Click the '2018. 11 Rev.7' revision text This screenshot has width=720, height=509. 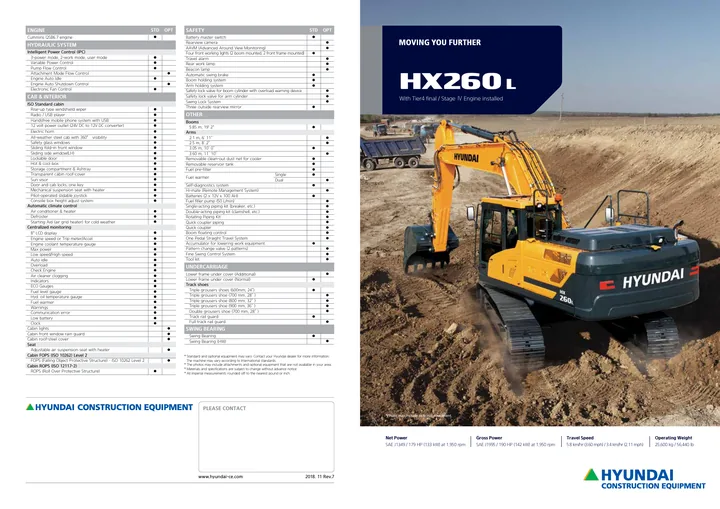tap(320, 476)
